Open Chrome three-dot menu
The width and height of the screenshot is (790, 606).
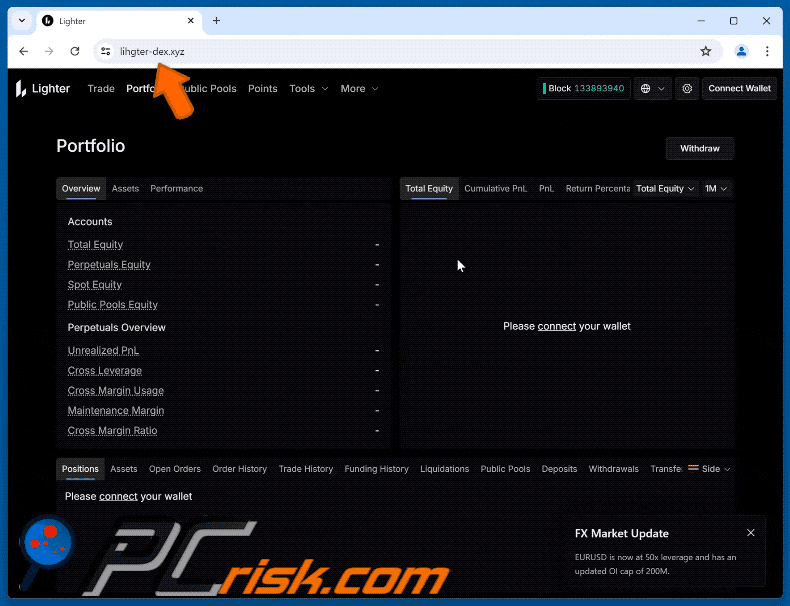(x=767, y=51)
